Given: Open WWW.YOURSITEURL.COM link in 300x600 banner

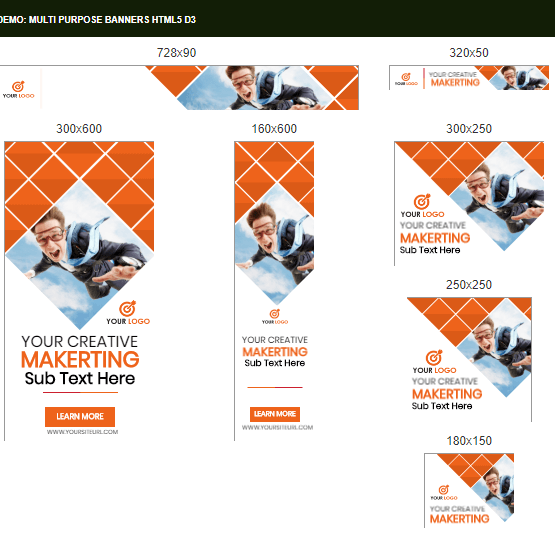Looking at the screenshot, I should (82, 432).
